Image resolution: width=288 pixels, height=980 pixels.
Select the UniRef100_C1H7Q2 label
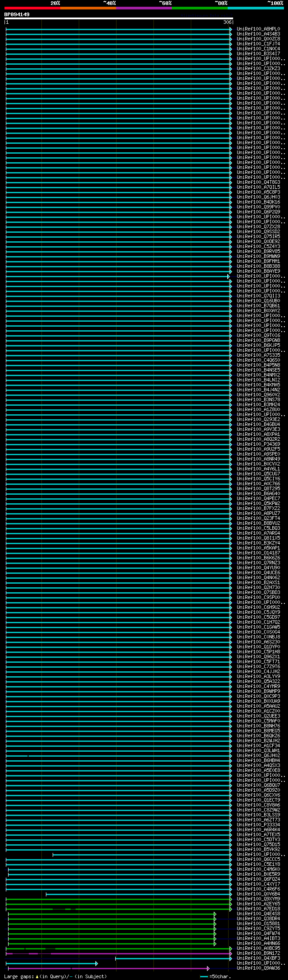pyautogui.click(x=258, y=622)
